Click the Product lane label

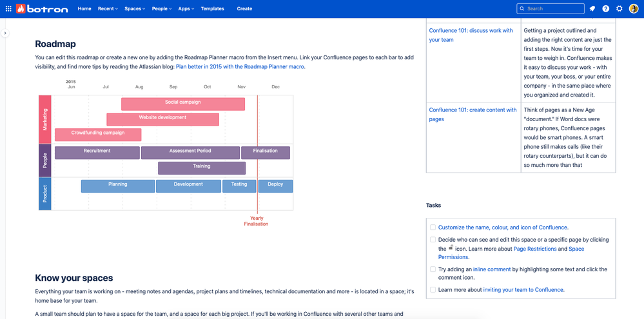click(x=44, y=194)
